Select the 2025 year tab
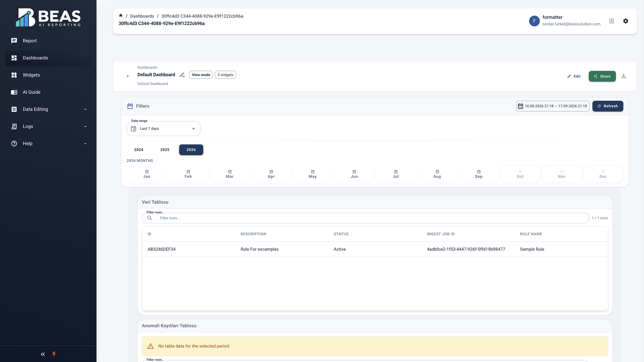This screenshot has width=644, height=362. (165, 150)
